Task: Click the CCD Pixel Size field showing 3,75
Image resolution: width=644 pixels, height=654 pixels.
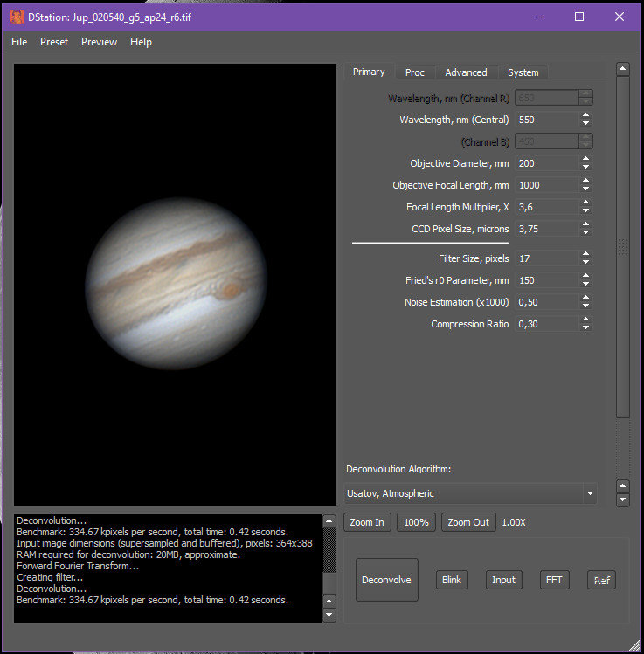Action: tap(547, 229)
